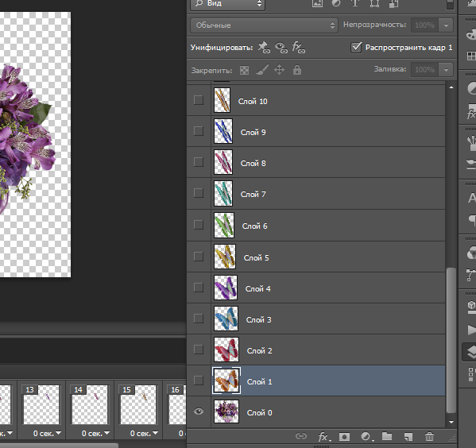Open the Заливка slider arrow
The width and height of the screenshot is (476, 448).
pyautogui.click(x=446, y=70)
